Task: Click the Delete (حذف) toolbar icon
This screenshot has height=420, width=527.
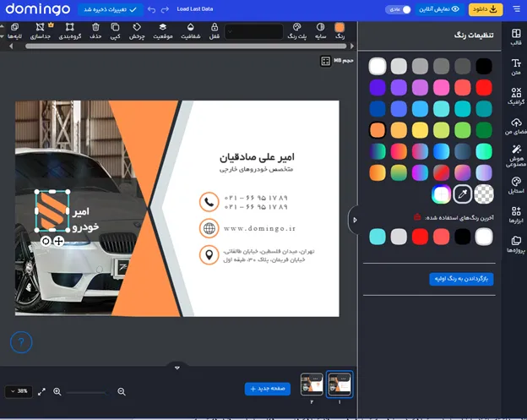Action: point(95,31)
